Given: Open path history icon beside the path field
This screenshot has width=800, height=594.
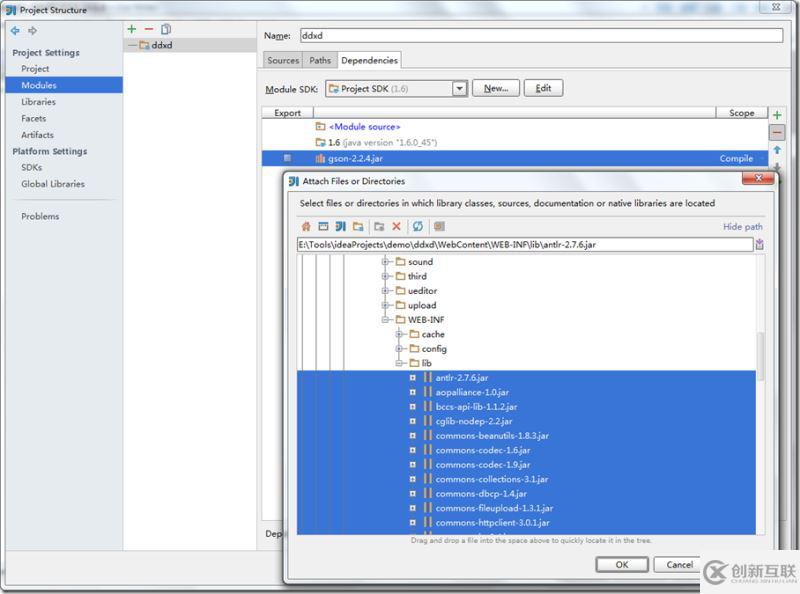Looking at the screenshot, I should (760, 244).
